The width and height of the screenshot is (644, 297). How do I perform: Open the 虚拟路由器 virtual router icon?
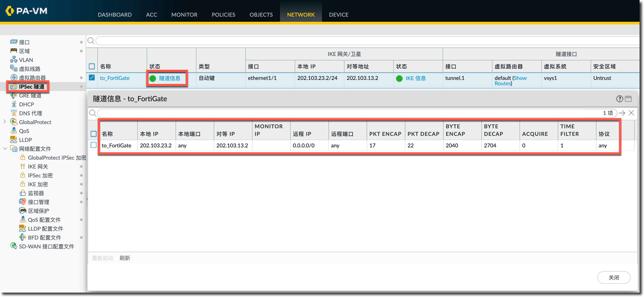click(x=14, y=77)
